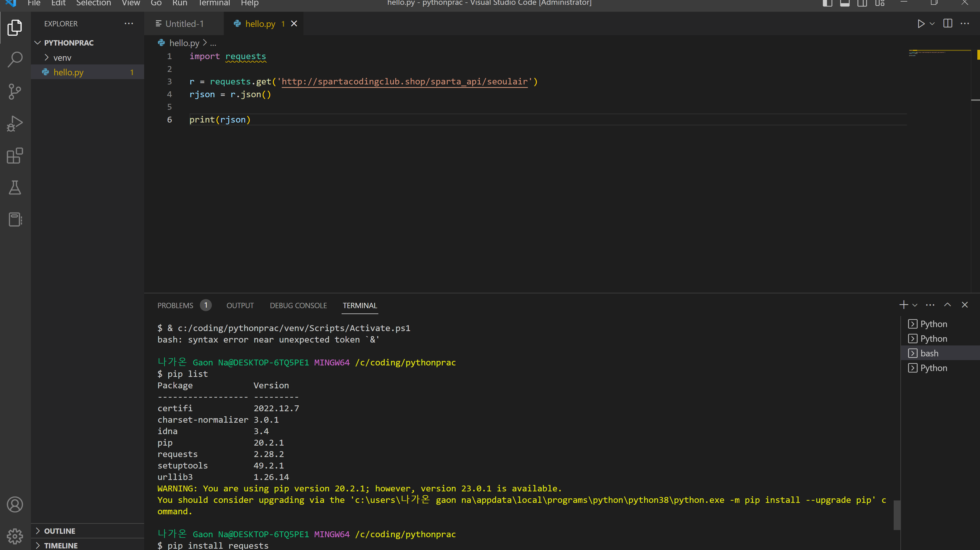Open the File menu
The height and width of the screenshot is (550, 980).
coord(34,3)
